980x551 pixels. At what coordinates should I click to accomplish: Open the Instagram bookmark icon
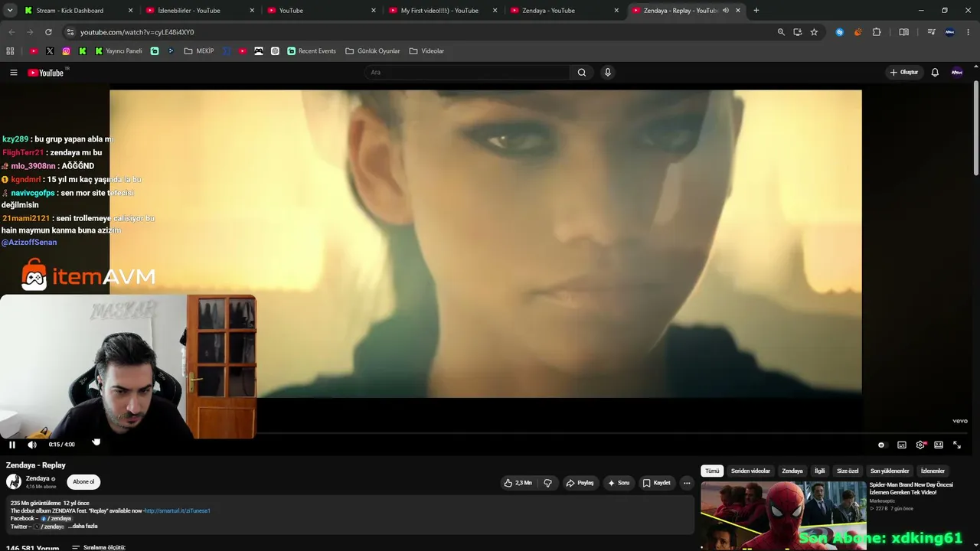[67, 51]
